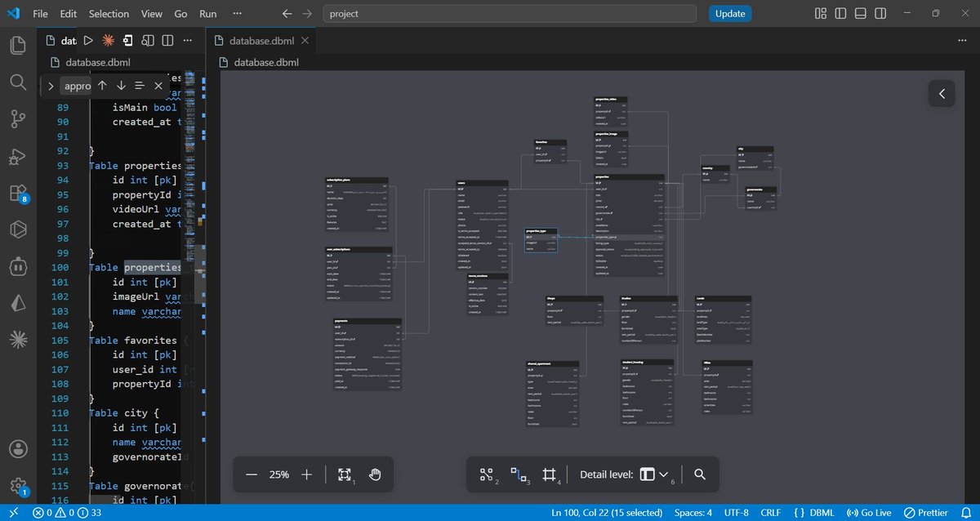Toggle the bottom panel

click(x=860, y=14)
